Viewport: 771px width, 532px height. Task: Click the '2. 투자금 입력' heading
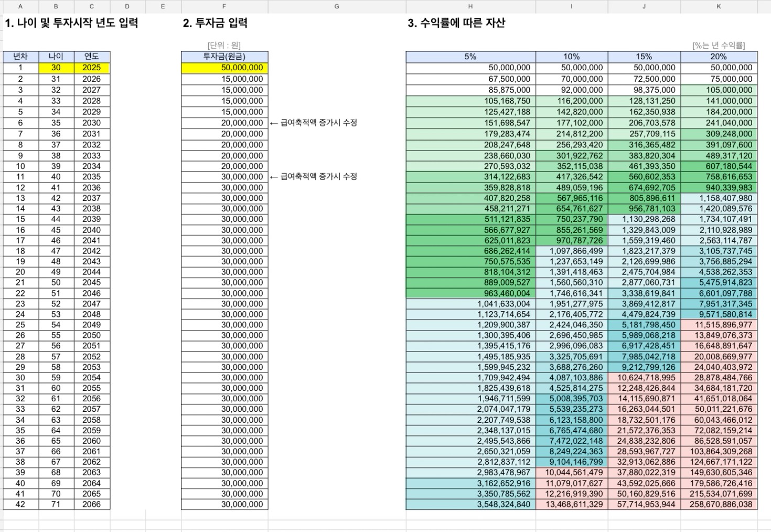coord(215,23)
